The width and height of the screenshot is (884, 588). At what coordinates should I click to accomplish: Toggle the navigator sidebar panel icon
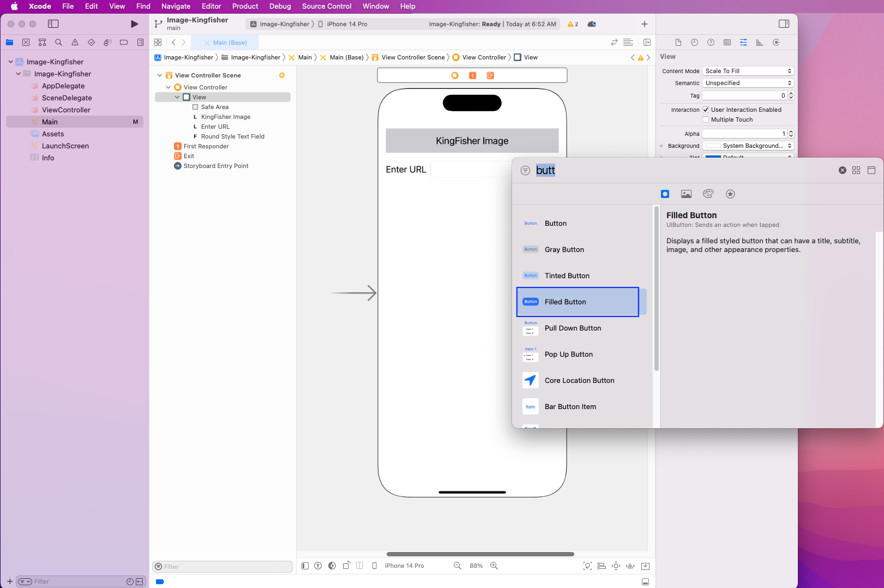pos(53,24)
